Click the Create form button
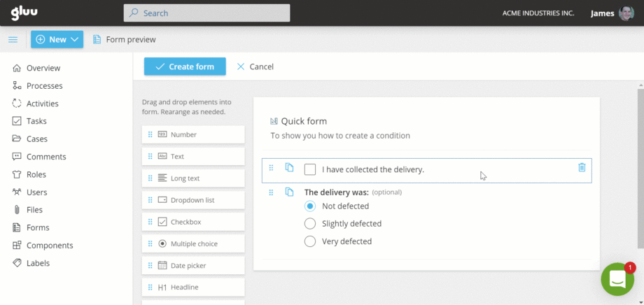The width and height of the screenshot is (644, 305). pos(185,66)
